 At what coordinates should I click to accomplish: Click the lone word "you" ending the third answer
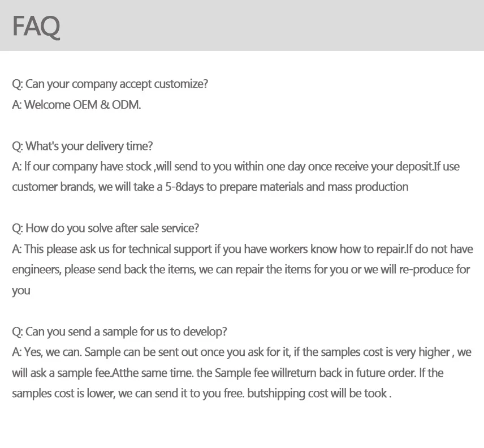click(x=21, y=291)
